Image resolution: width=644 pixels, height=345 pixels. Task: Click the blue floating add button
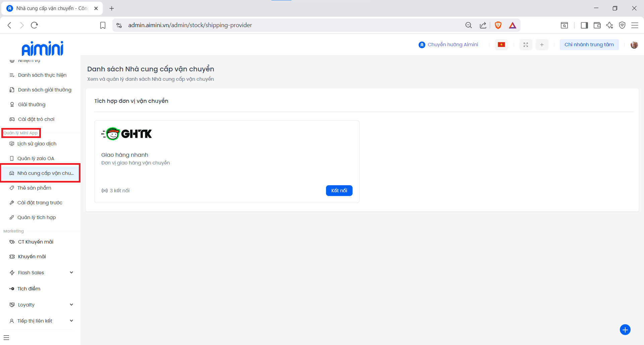(625, 330)
